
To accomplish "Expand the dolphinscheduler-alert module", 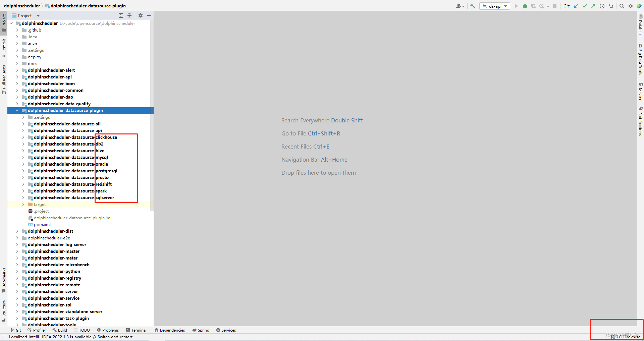I will click(17, 70).
